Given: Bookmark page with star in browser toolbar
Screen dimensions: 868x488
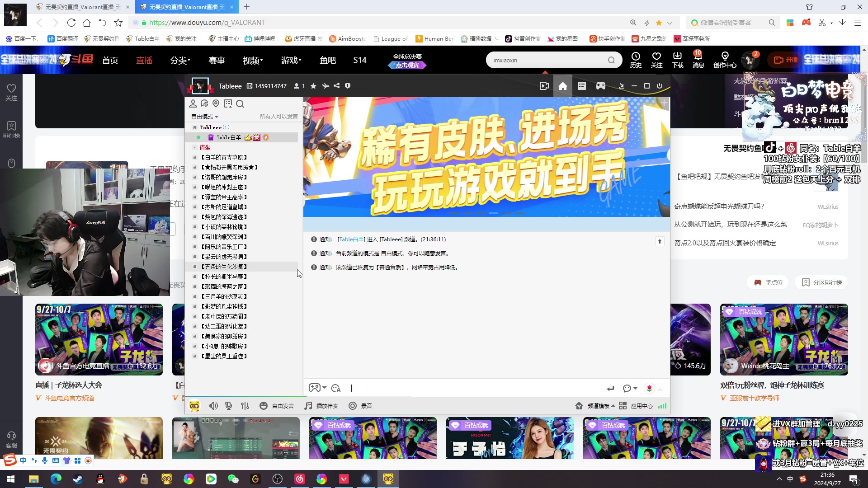Looking at the screenshot, I should (118, 23).
